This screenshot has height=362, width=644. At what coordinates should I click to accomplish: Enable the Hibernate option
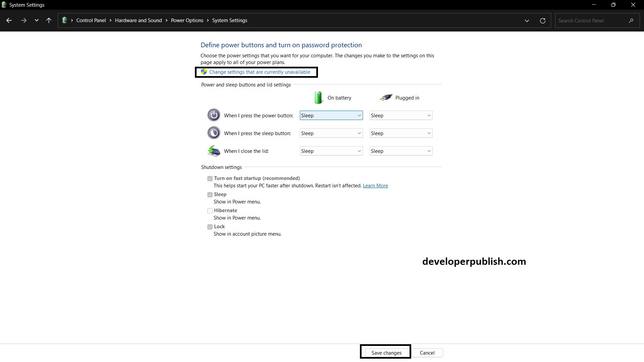[210, 211]
